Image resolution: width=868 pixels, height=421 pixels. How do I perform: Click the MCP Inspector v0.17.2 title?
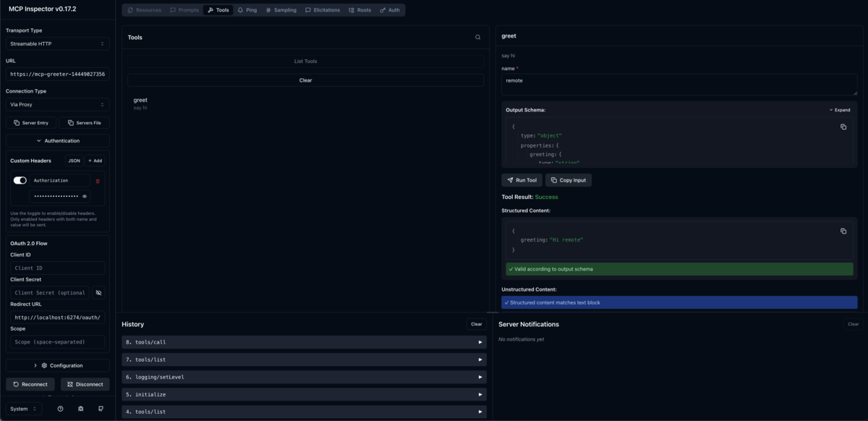click(42, 9)
